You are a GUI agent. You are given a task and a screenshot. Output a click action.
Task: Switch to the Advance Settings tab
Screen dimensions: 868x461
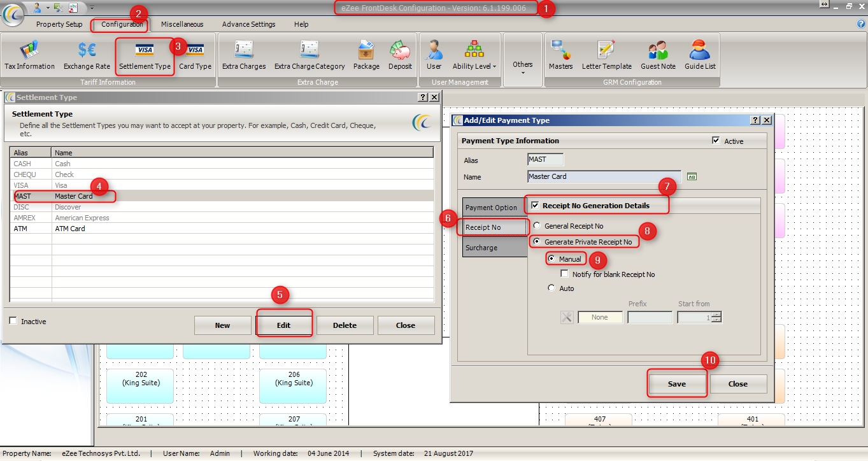tap(248, 24)
